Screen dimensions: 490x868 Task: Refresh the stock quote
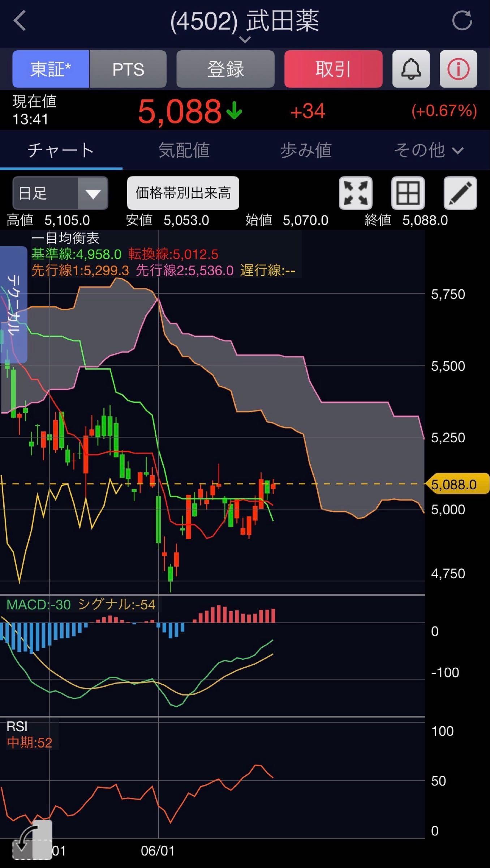(x=462, y=21)
